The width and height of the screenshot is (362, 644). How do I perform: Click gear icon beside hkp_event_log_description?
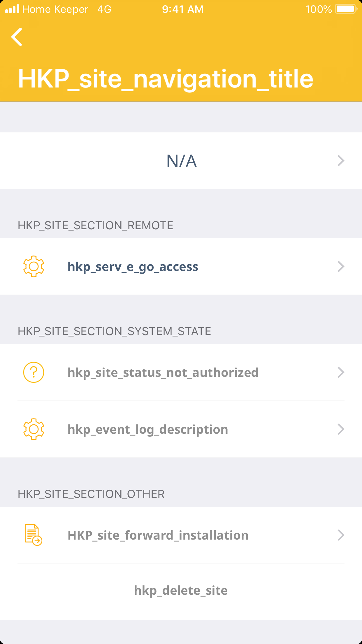(34, 429)
